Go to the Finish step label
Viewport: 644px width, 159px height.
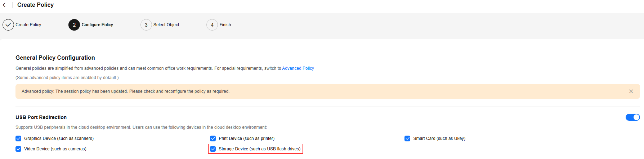pos(225,25)
